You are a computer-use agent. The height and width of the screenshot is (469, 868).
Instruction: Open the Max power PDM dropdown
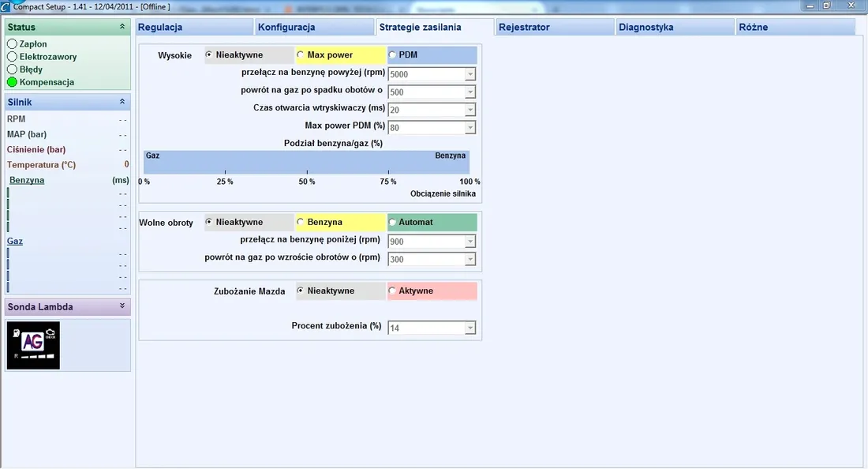pyautogui.click(x=472, y=127)
